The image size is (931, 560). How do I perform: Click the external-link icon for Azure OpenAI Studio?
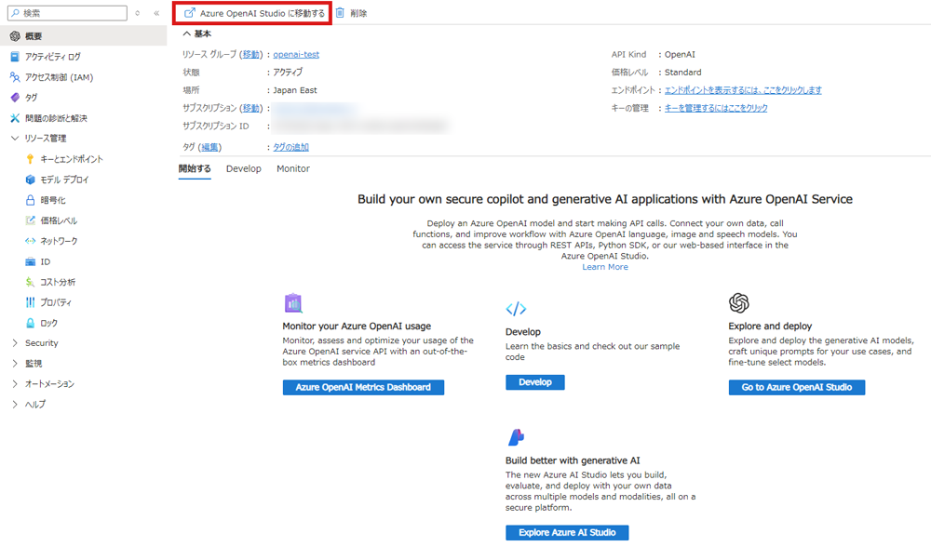pos(189,13)
